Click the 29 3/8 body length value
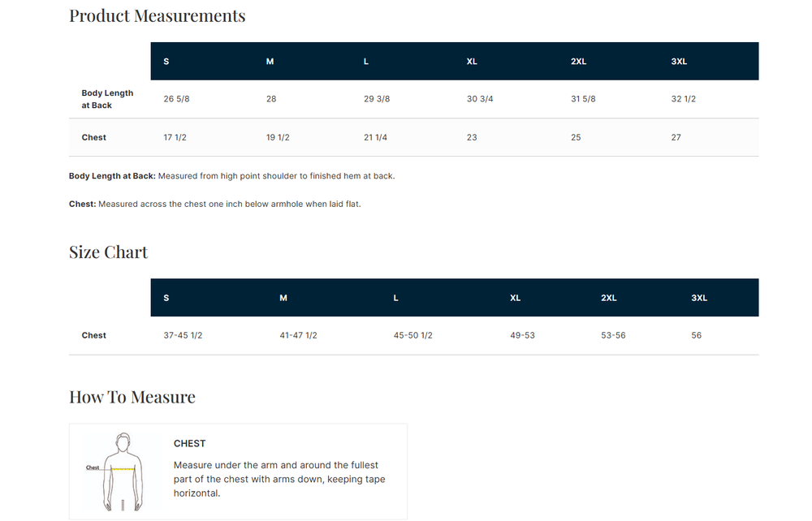The image size is (812, 521). [x=377, y=99]
